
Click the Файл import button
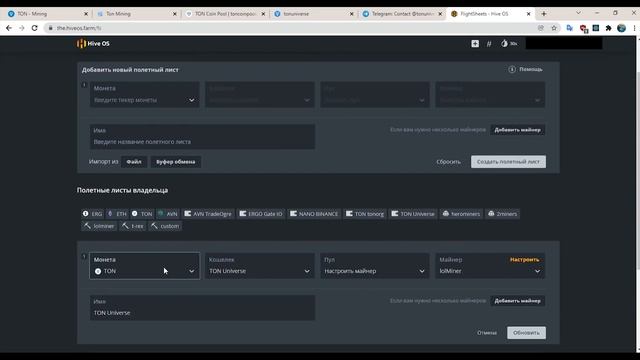click(134, 162)
